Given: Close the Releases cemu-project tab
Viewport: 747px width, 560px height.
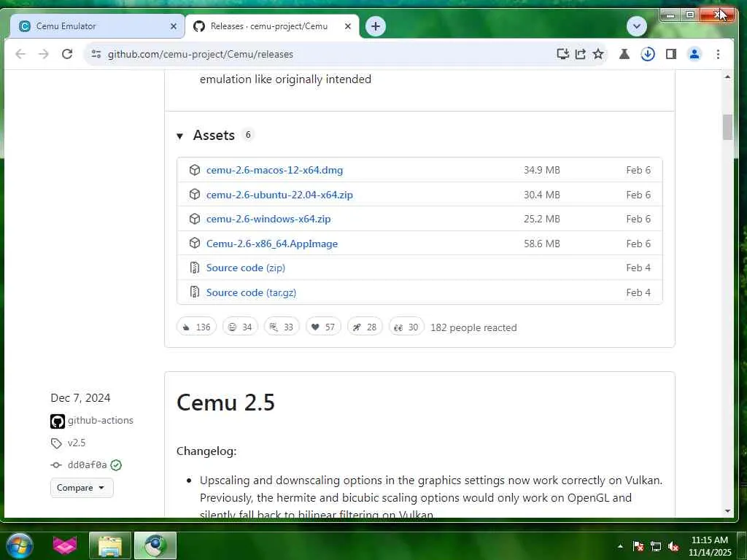Looking at the screenshot, I should [348, 26].
